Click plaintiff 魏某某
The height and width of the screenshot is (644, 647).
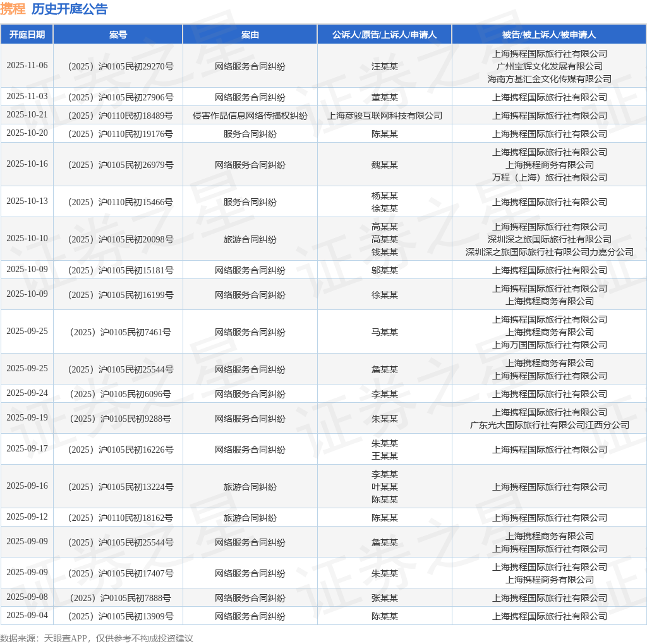pos(385,165)
